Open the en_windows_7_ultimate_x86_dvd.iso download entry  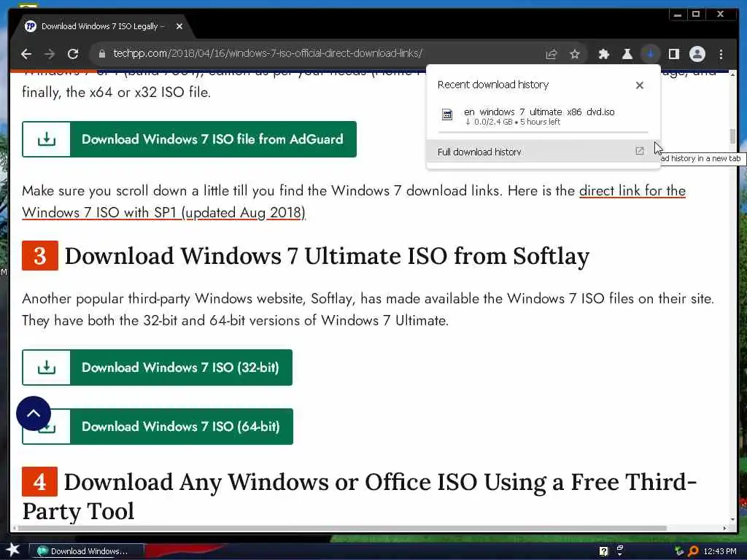point(543,116)
